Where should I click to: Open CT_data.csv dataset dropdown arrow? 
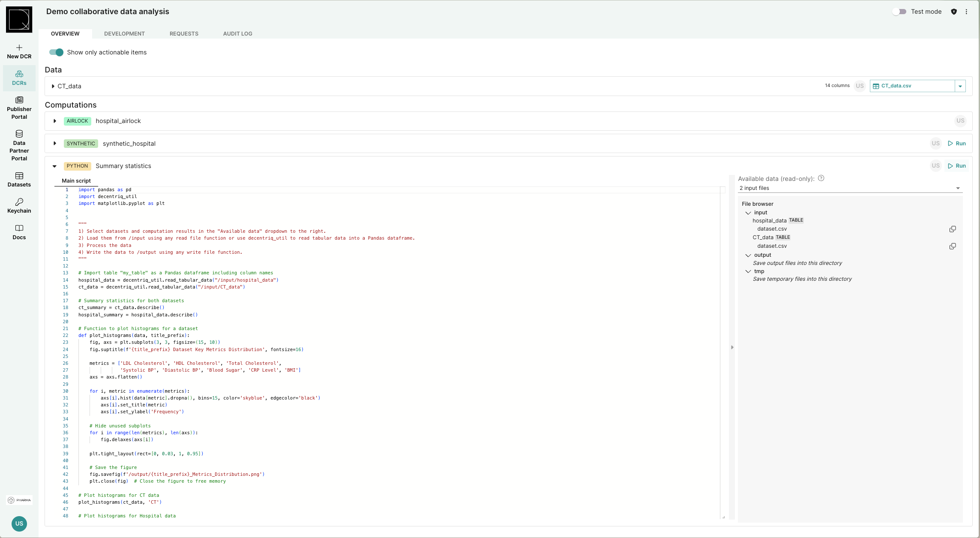960,86
